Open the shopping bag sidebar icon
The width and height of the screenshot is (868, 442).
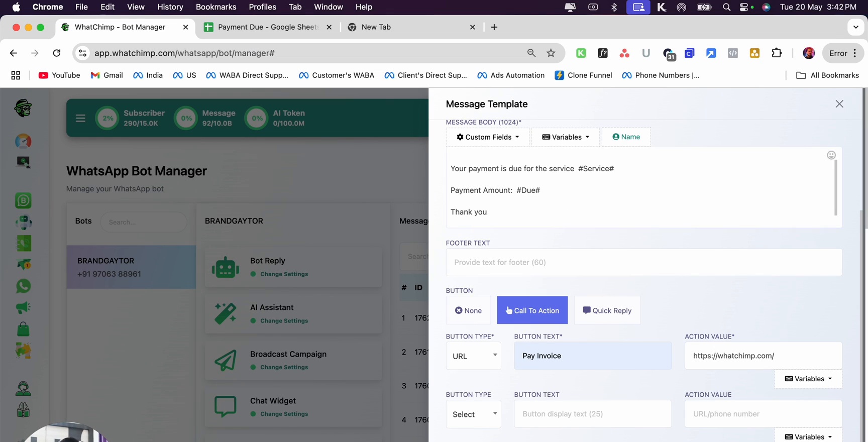[23, 329]
